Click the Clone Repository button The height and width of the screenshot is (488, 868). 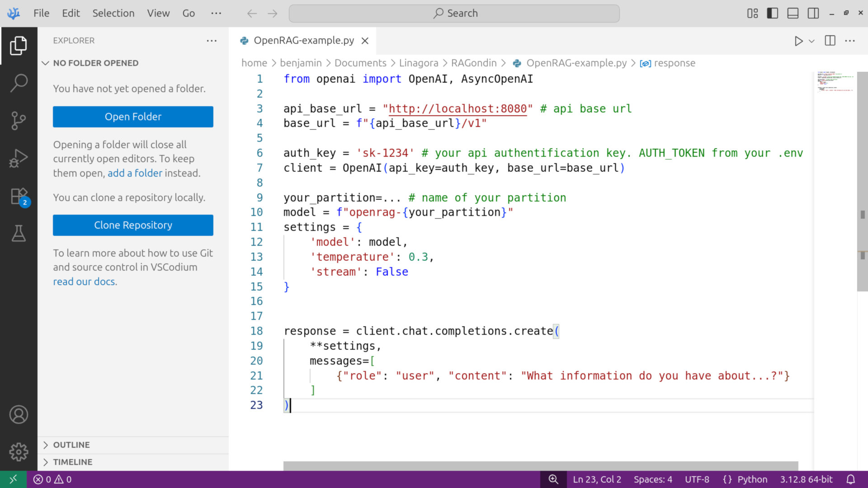[x=133, y=225]
